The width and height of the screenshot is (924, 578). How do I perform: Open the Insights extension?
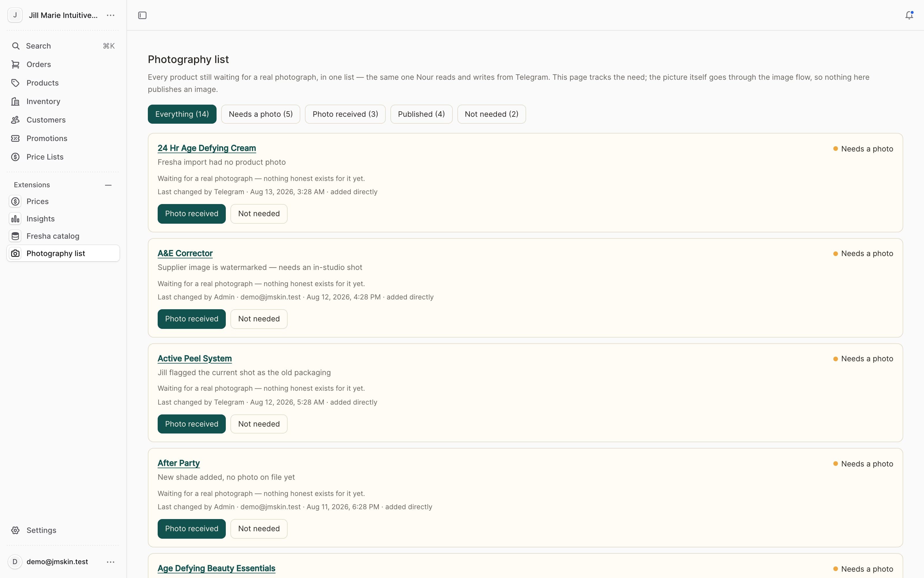click(x=40, y=219)
